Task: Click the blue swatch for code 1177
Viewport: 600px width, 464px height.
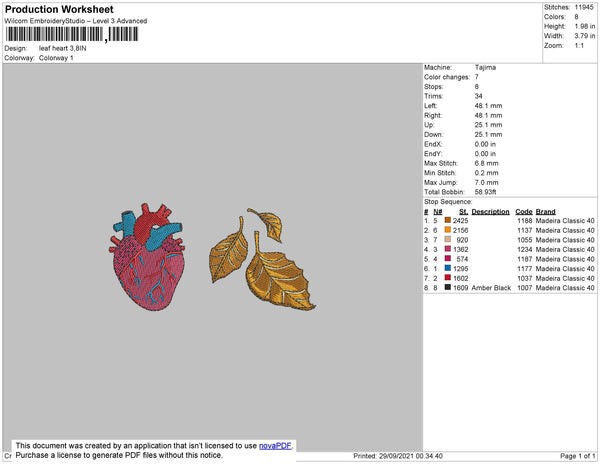Action: [448, 268]
